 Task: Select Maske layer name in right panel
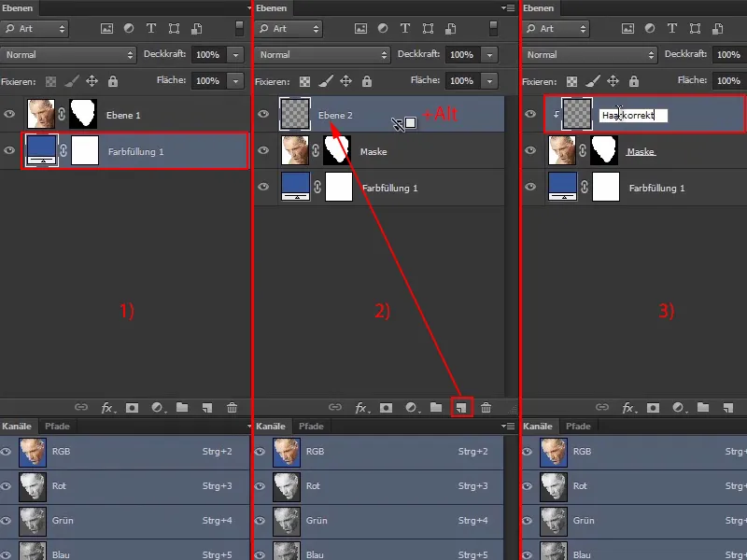(641, 151)
